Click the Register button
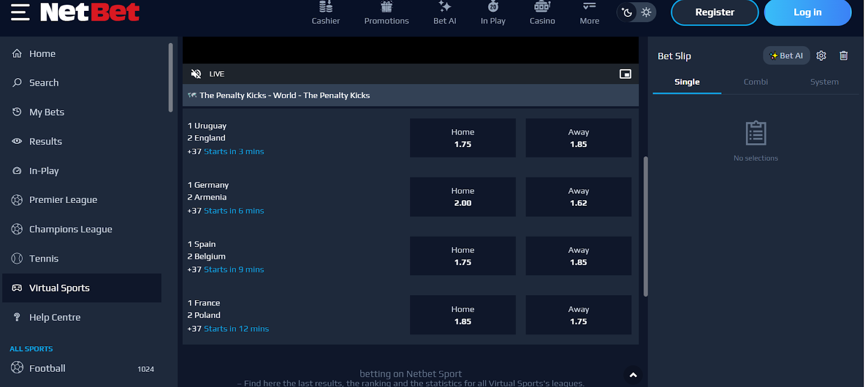Image resolution: width=868 pixels, height=387 pixels. point(714,12)
